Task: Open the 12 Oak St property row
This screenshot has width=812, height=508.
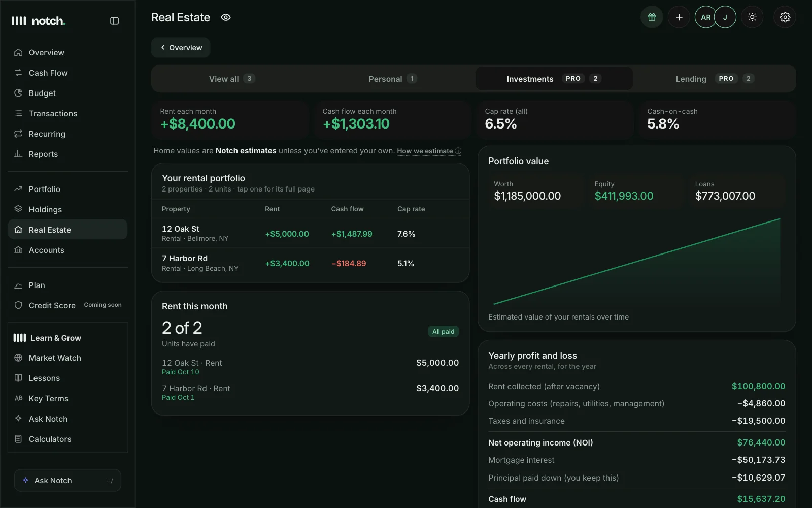Action: (x=310, y=233)
